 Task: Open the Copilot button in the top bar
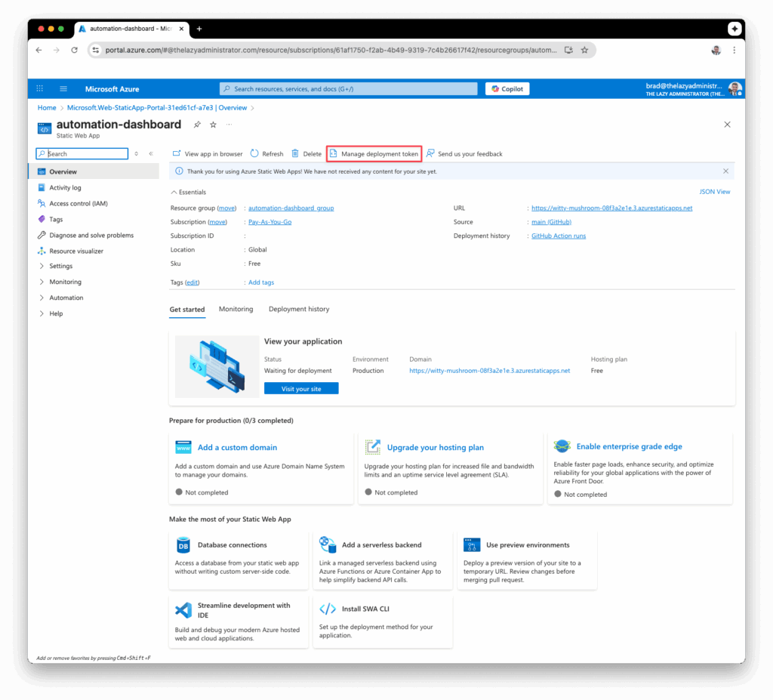507,88
